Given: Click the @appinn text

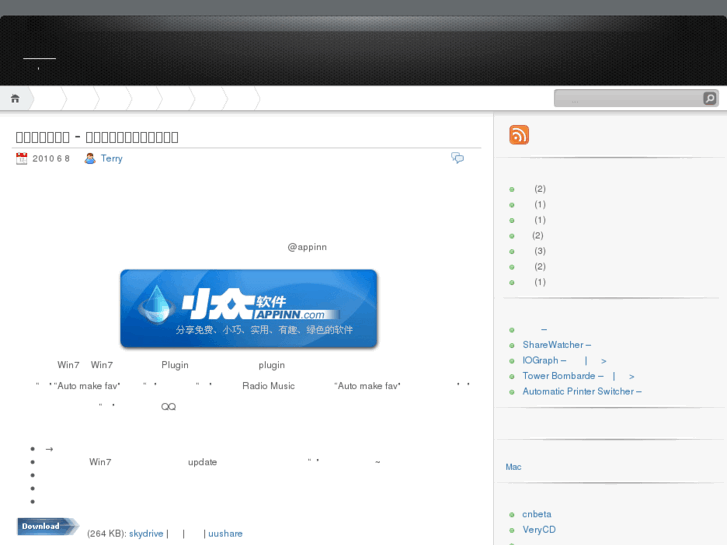Looking at the screenshot, I should [307, 247].
